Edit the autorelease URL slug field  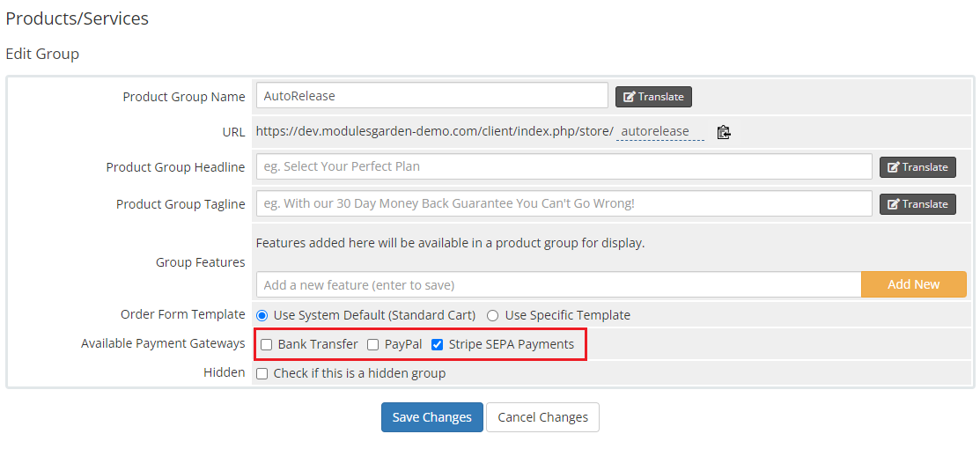660,132
